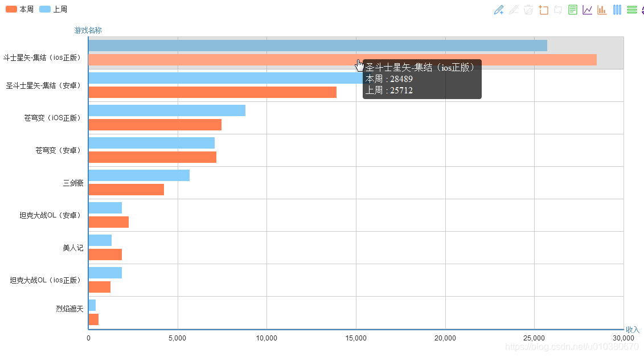
Task: Click the 0 tick on 收入 axis
Action: (88, 338)
